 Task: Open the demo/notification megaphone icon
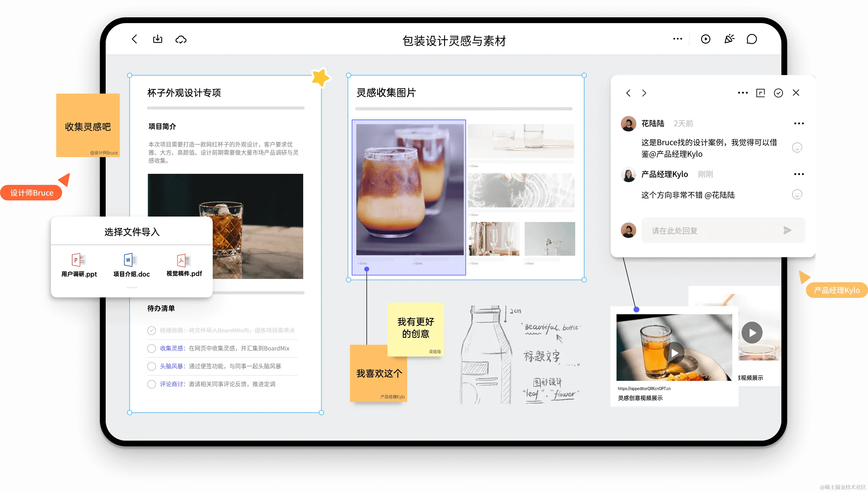tap(729, 39)
